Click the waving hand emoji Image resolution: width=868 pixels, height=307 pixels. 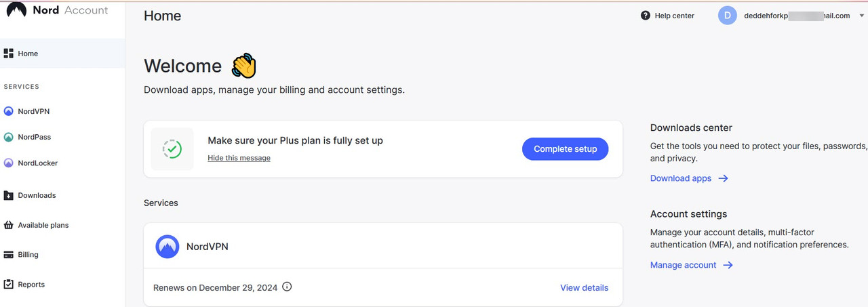coord(244,66)
